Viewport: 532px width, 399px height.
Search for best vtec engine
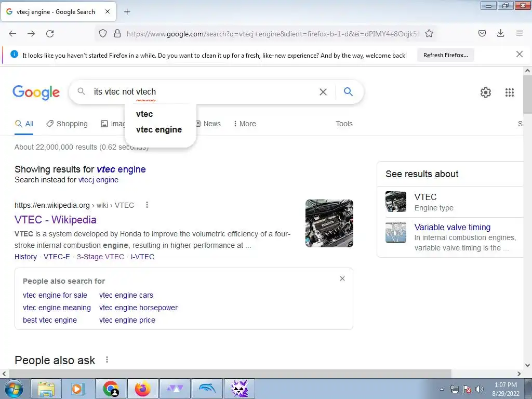(50, 320)
